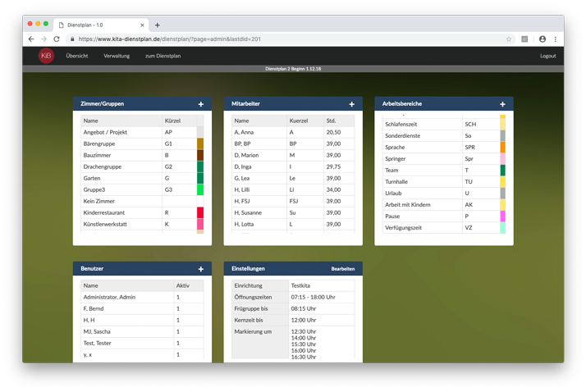Click the zum Dienstplan link

pyautogui.click(x=163, y=56)
